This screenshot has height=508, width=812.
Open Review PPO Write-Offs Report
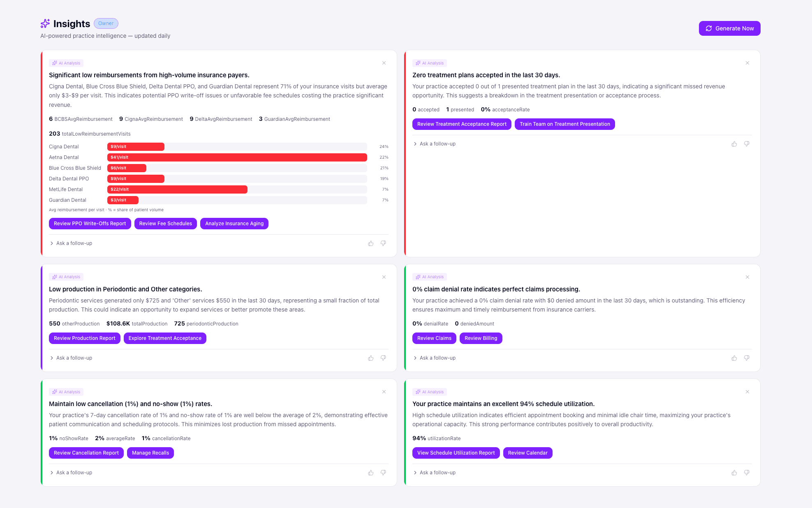pyautogui.click(x=90, y=224)
